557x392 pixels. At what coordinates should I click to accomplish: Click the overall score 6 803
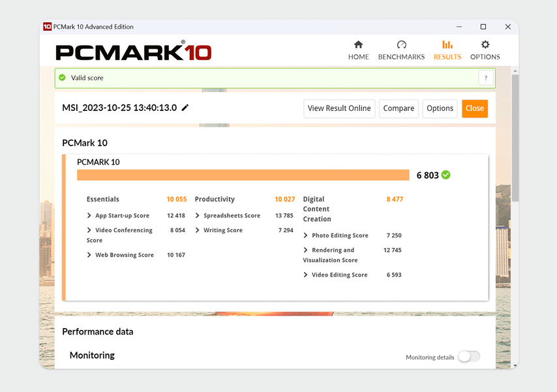click(428, 175)
